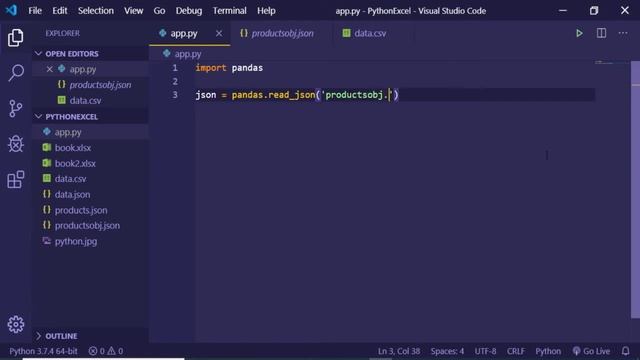Run Python file with play icon
This screenshot has height=360, width=640.
tap(579, 33)
